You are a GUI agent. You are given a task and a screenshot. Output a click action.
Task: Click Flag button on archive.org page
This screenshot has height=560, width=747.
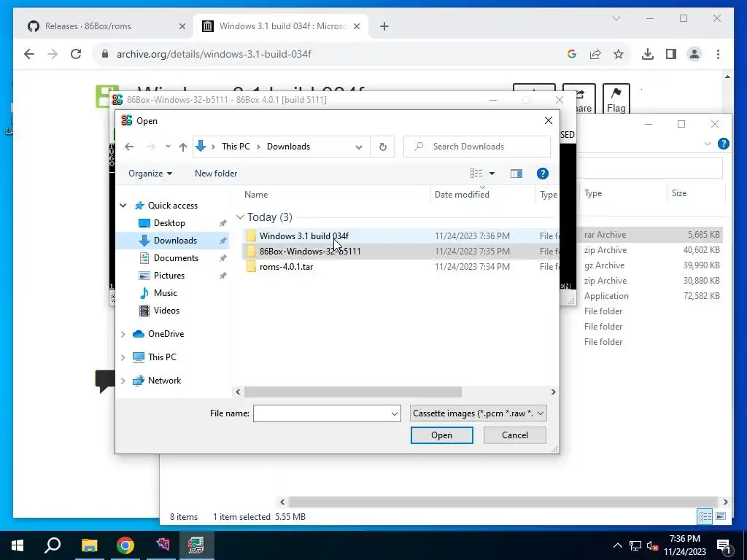tap(616, 99)
